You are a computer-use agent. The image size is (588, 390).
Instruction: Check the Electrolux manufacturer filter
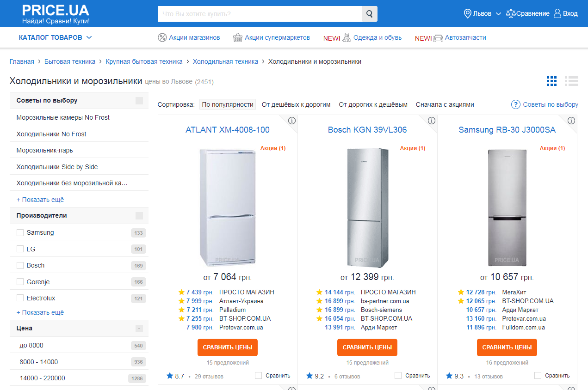coord(20,298)
